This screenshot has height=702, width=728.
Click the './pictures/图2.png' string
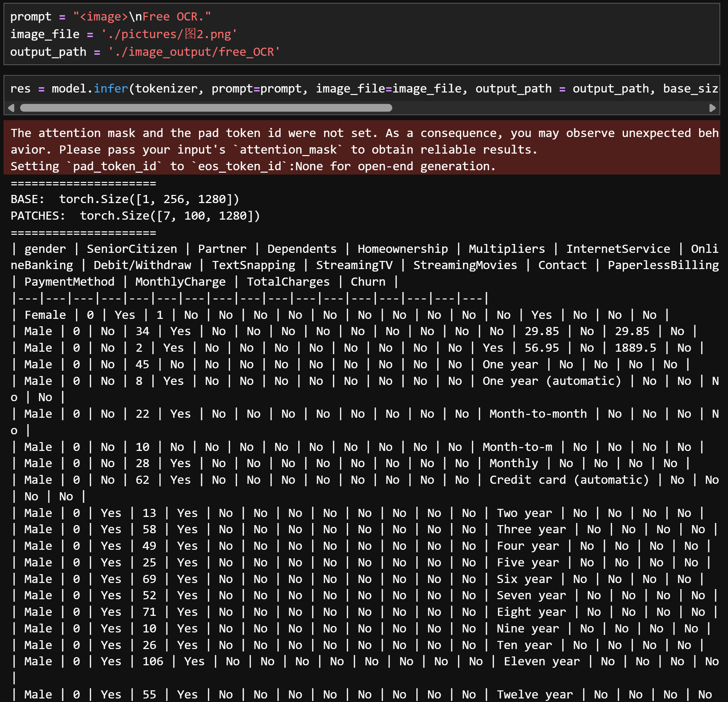(x=169, y=34)
